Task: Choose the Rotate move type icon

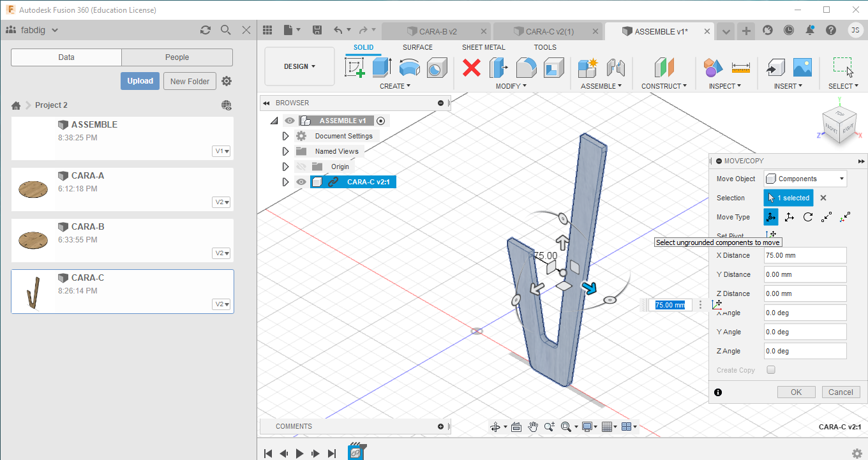Action: tap(808, 217)
